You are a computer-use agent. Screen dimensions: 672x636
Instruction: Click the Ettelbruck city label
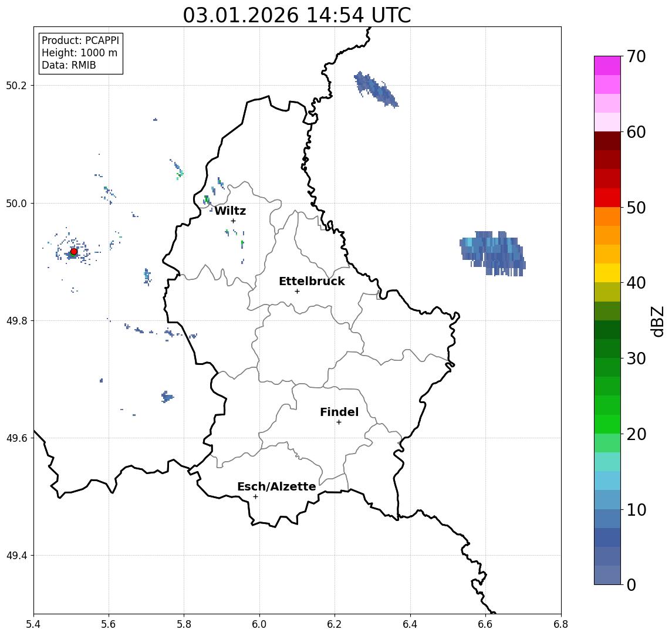312,281
